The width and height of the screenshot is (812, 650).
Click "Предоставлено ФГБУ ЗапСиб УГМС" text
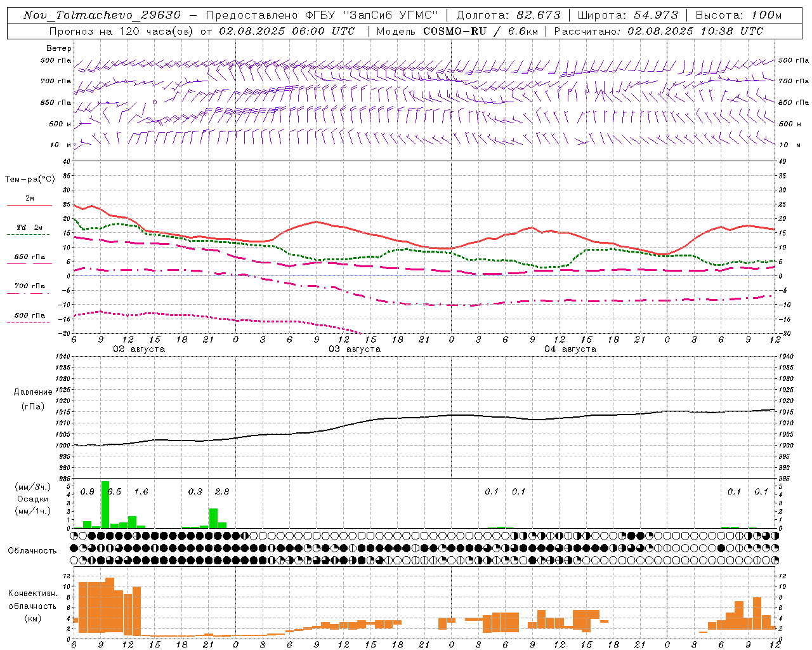322,15
